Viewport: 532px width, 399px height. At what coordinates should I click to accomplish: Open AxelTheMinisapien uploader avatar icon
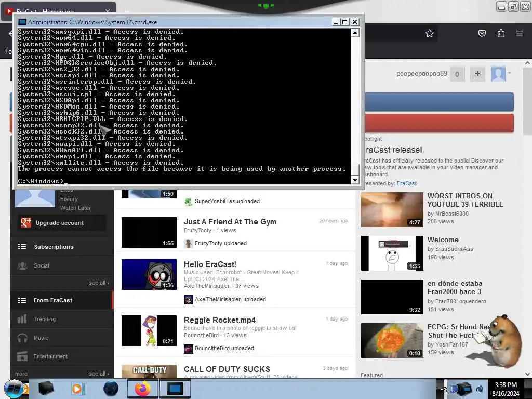188,299
